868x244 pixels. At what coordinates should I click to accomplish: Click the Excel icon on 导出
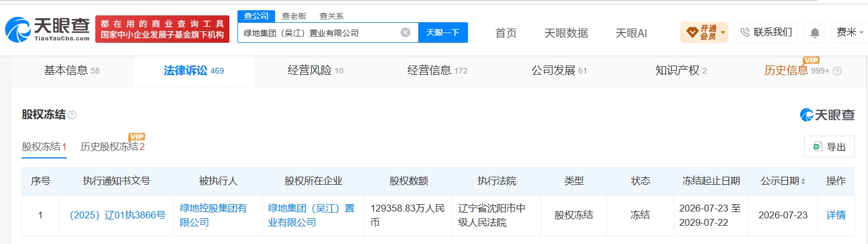point(817,147)
